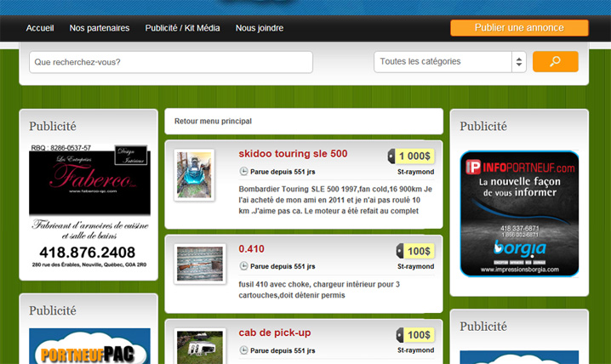The width and height of the screenshot is (611, 364).
Task: Open Nos partenaires page
Action: coord(100,28)
